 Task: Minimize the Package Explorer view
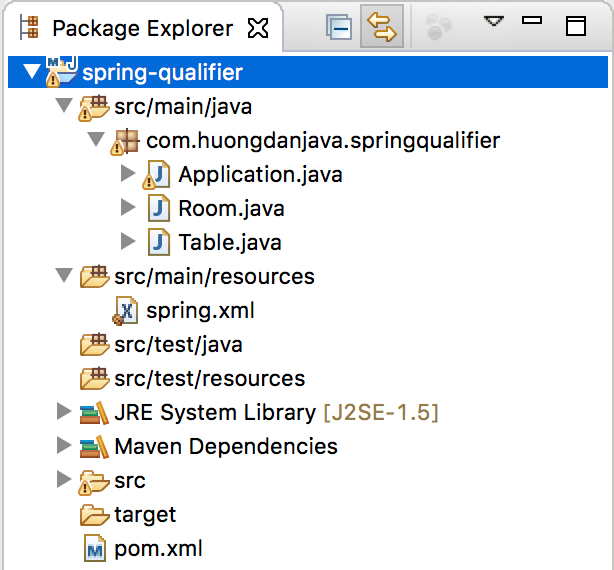click(532, 20)
